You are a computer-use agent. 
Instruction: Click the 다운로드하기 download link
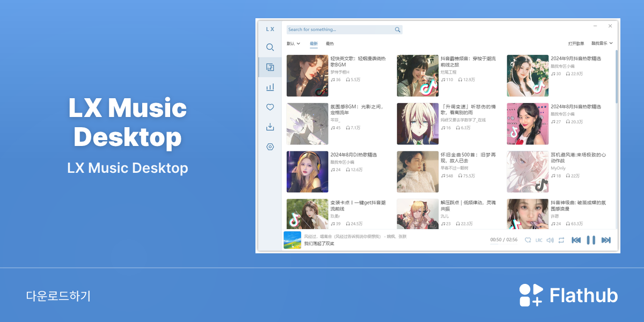(58, 296)
